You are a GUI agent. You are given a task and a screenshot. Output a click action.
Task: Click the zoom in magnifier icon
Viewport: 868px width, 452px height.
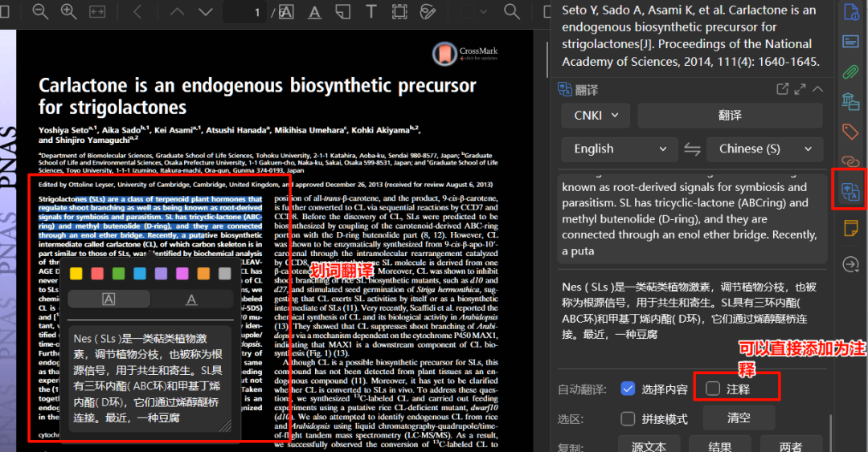coord(68,11)
